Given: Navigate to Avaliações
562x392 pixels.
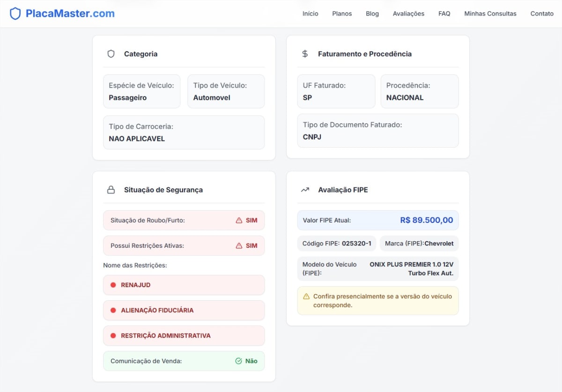Looking at the screenshot, I should point(408,14).
